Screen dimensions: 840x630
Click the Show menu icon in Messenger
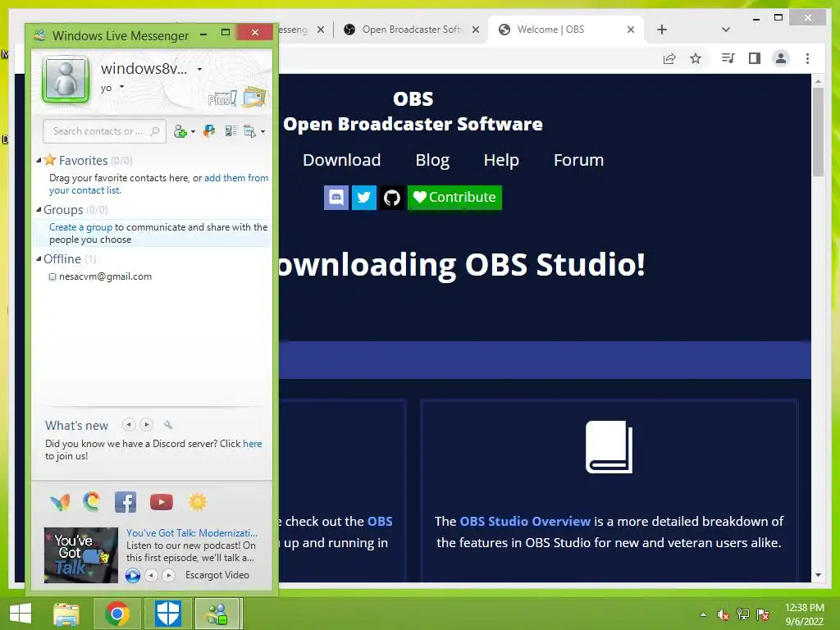point(250,131)
